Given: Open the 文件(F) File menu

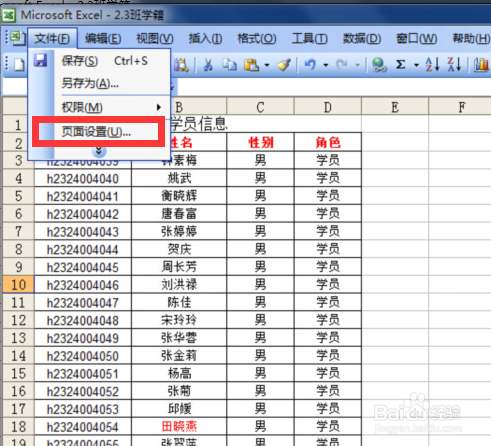Looking at the screenshot, I should (x=52, y=39).
